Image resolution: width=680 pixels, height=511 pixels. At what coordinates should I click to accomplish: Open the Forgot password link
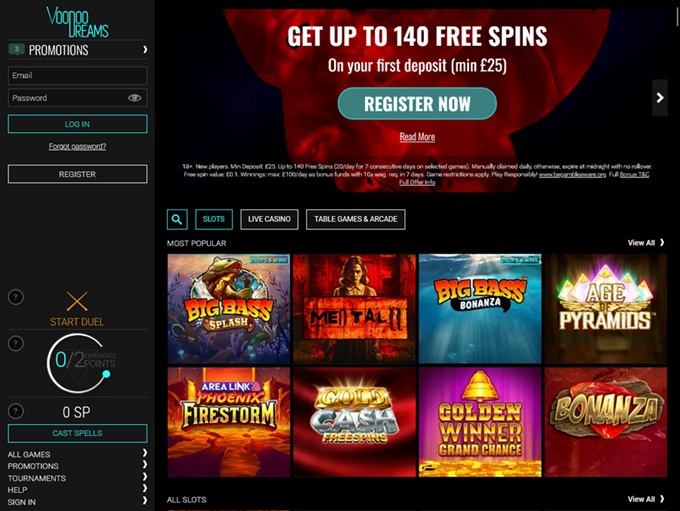[x=77, y=146]
